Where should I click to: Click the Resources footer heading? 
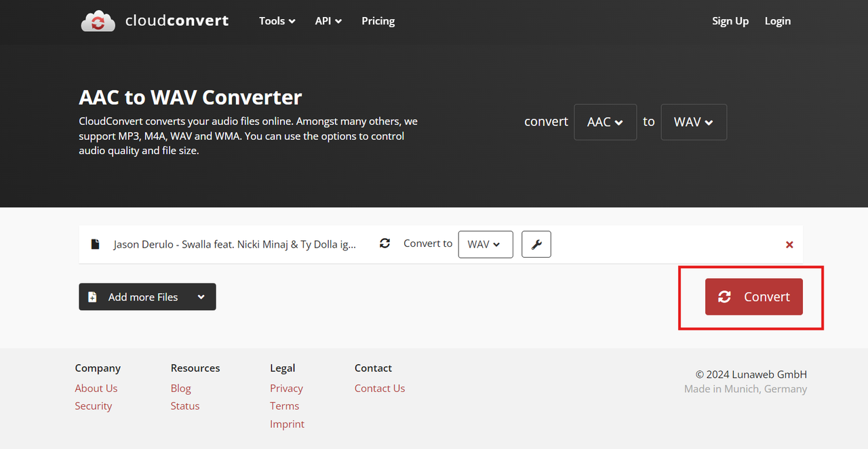pyautogui.click(x=195, y=368)
